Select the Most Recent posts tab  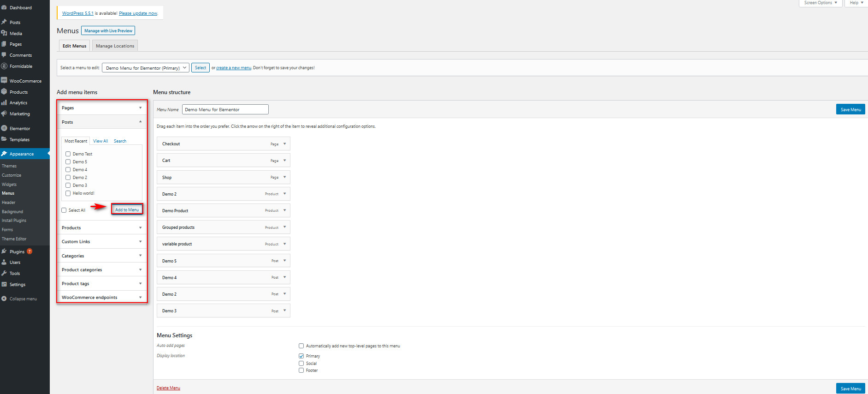76,141
